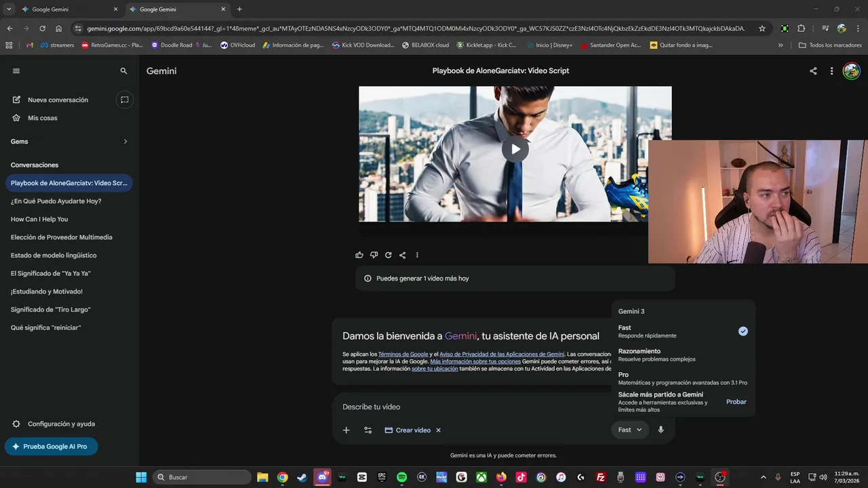Viewport: 868px width, 488px height.
Task: Click Probar to upgrade Gemini
Action: pos(736,402)
